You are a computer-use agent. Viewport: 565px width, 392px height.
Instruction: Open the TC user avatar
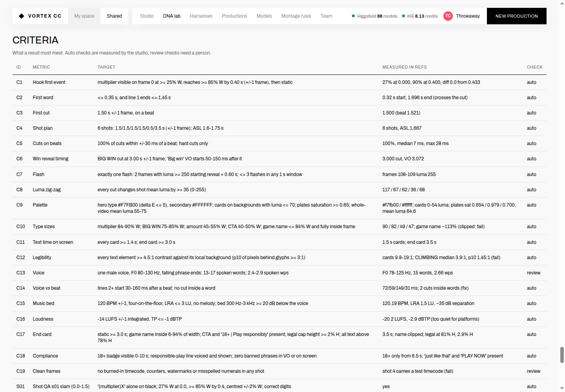point(448,16)
